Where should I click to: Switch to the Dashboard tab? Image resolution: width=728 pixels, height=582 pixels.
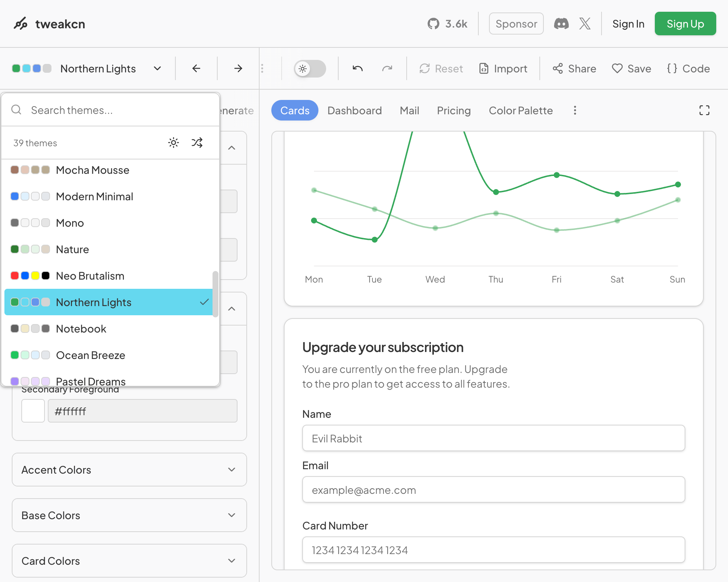point(354,111)
